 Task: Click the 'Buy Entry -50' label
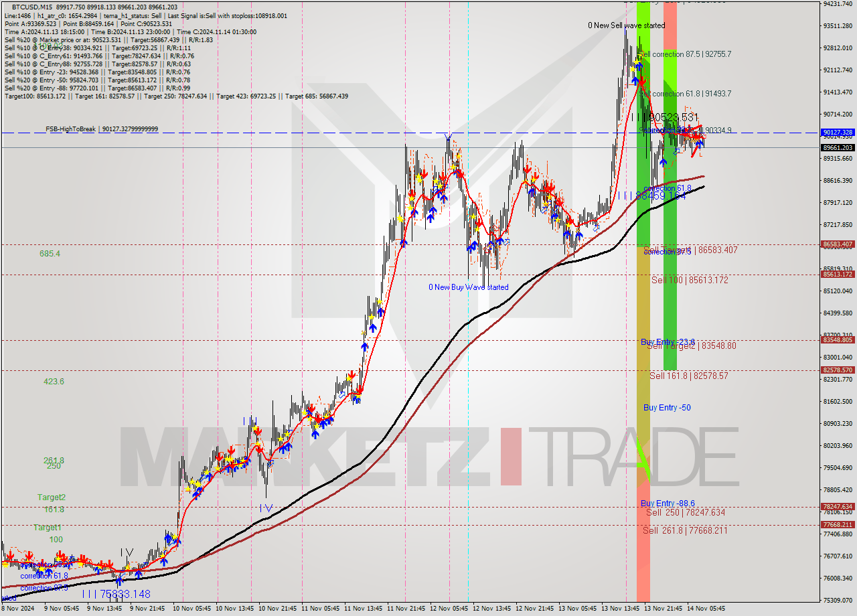pyautogui.click(x=667, y=408)
